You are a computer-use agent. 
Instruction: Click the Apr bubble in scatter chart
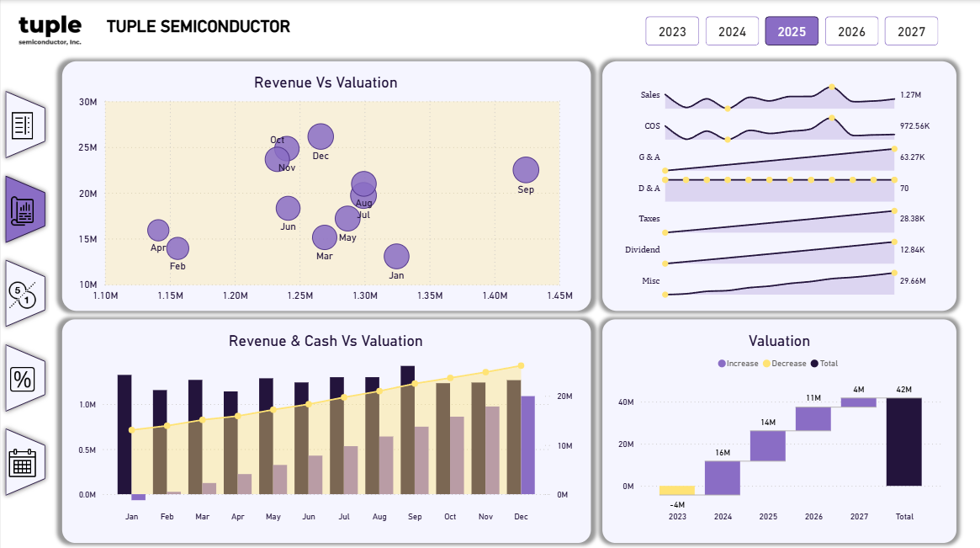pyautogui.click(x=158, y=230)
